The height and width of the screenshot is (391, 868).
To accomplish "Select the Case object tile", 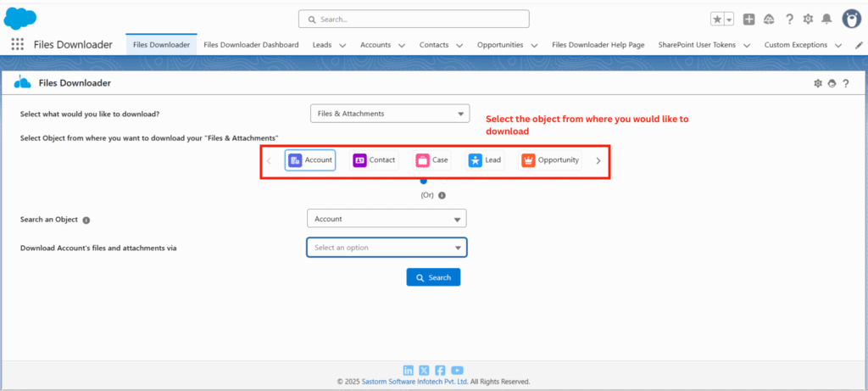I will click(431, 160).
